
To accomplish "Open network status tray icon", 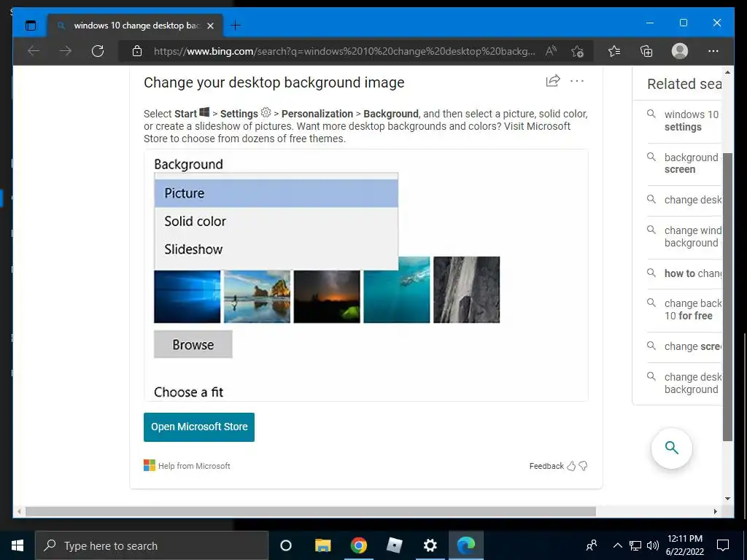I will 635,545.
